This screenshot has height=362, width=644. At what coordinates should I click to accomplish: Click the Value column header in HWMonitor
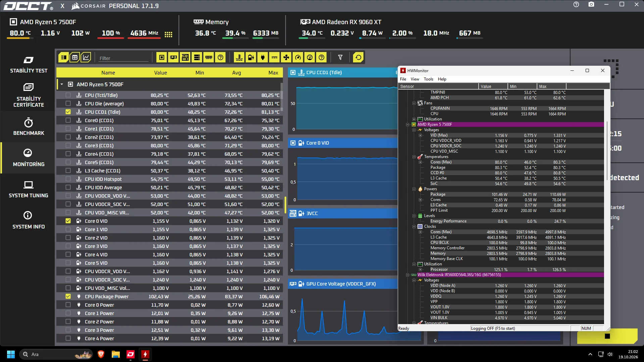[493, 86]
